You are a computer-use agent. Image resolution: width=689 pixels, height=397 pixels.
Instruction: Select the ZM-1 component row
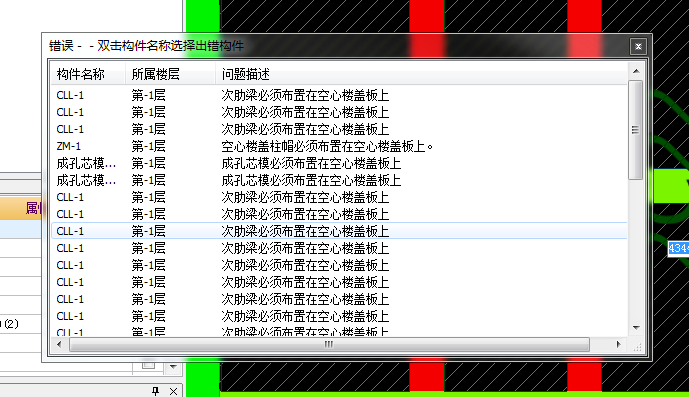coord(339,146)
